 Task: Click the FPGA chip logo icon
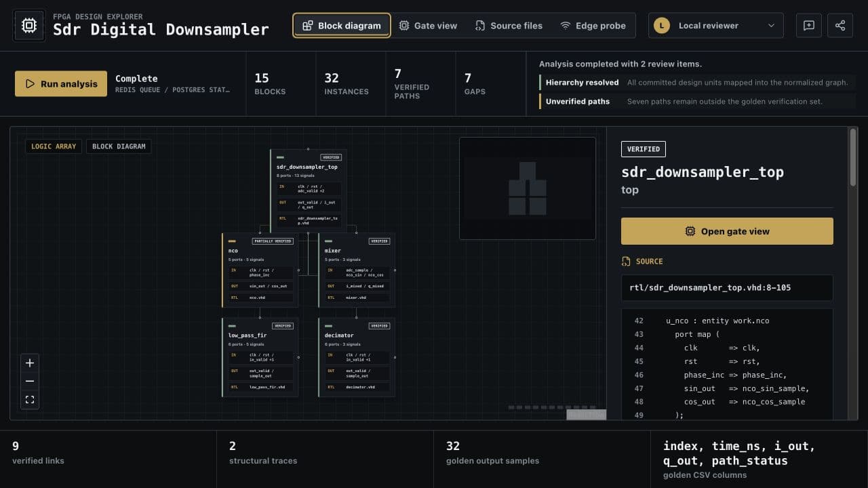(29, 26)
